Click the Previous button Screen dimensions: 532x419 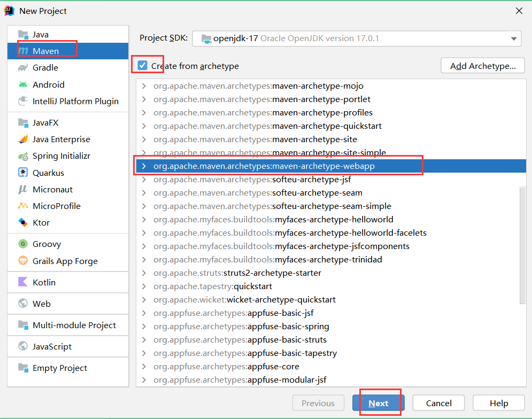point(318,403)
